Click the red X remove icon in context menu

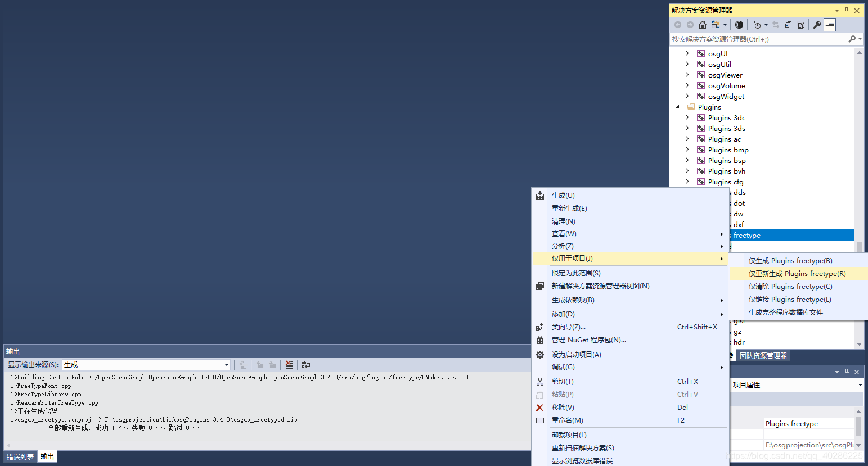pyautogui.click(x=540, y=408)
